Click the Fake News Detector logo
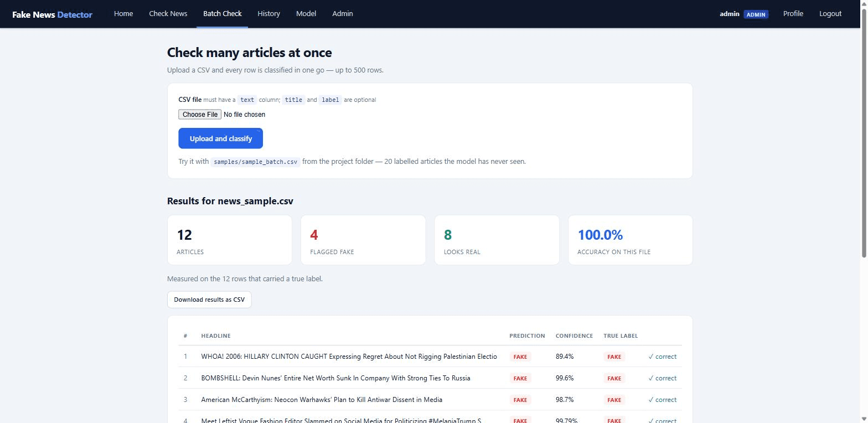868x423 pixels. click(x=52, y=14)
